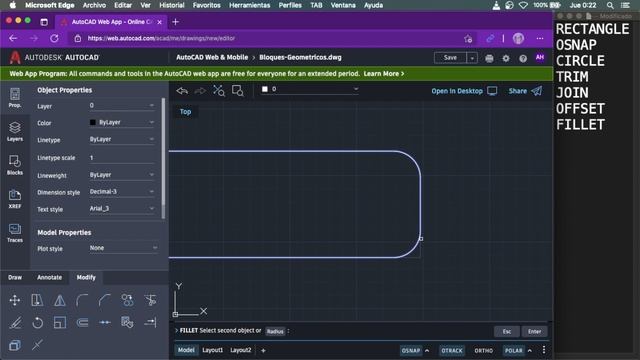Expand the Save button arrow
Screen dimensions: 640x360
coord(472,58)
